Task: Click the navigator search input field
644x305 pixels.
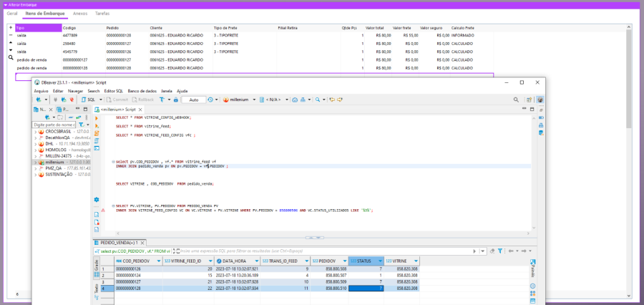Action: click(54, 125)
